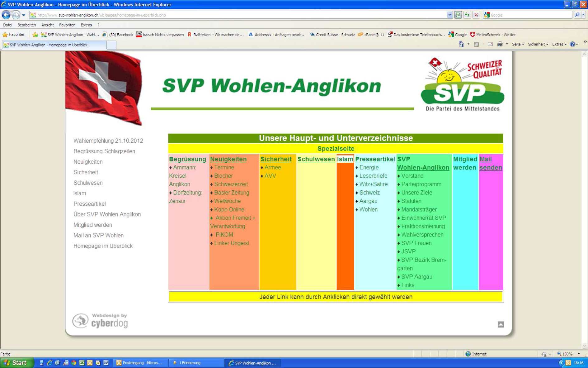Image resolution: width=588 pixels, height=368 pixels.
Task: Open the Bearbeiten menu
Action: (x=26, y=25)
